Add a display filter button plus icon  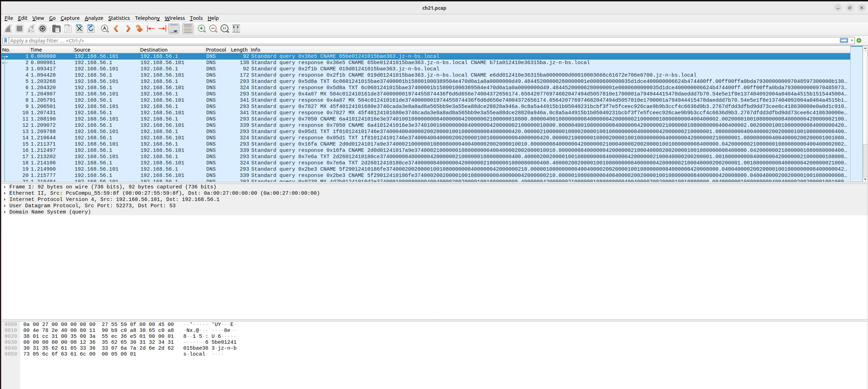point(859,41)
